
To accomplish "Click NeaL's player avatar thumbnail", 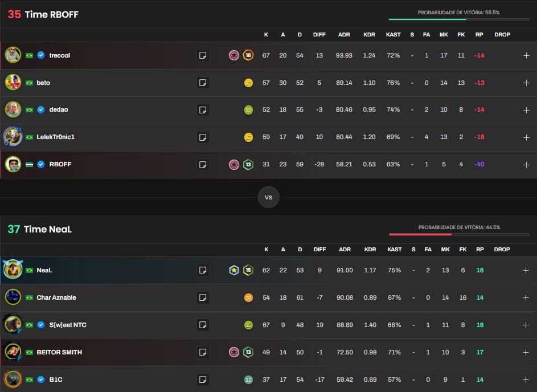I will tap(13, 270).
